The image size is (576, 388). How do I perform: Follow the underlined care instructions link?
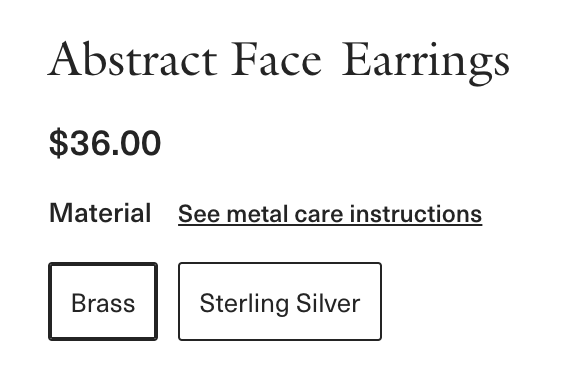(330, 214)
